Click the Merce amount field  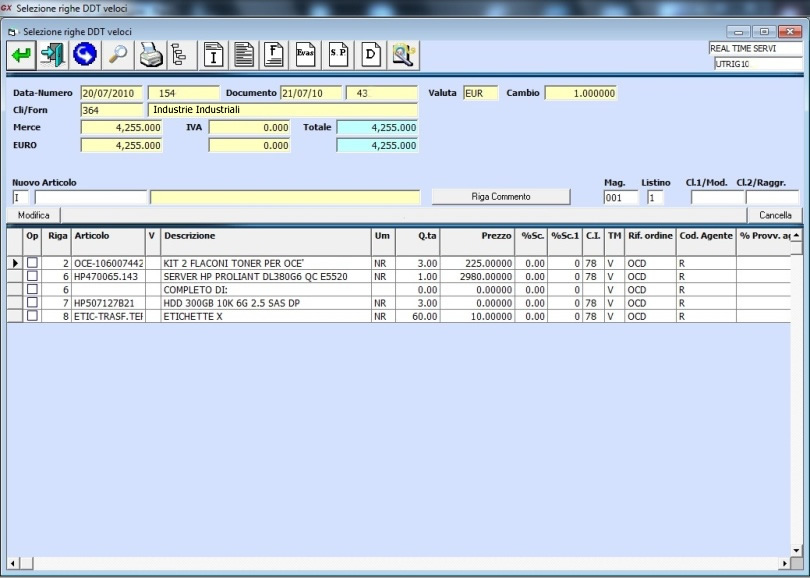pyautogui.click(x=121, y=128)
